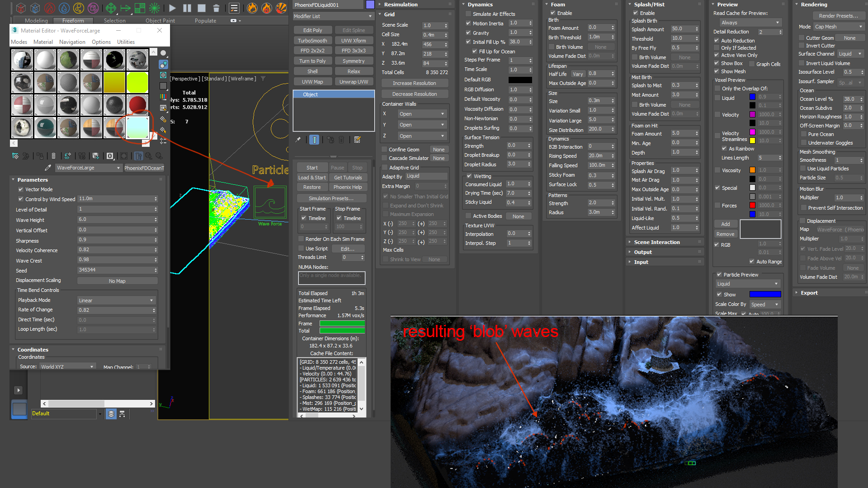Click the Phoenix liquid simulator cube icon

[x=35, y=8]
